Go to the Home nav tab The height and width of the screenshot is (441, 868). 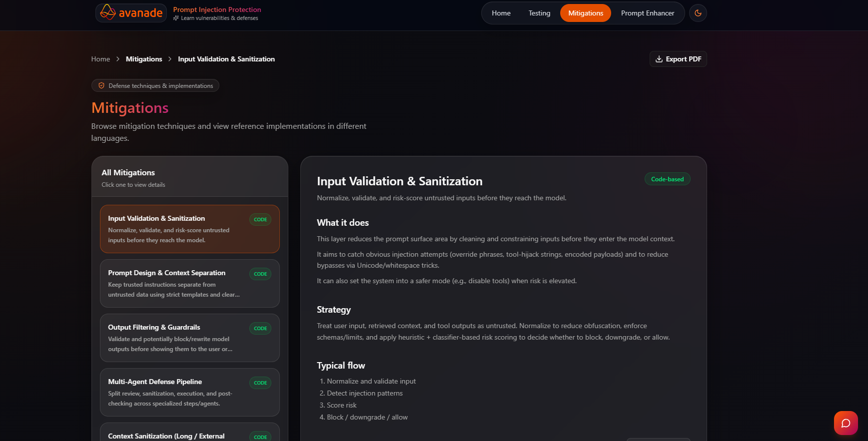tap(501, 13)
